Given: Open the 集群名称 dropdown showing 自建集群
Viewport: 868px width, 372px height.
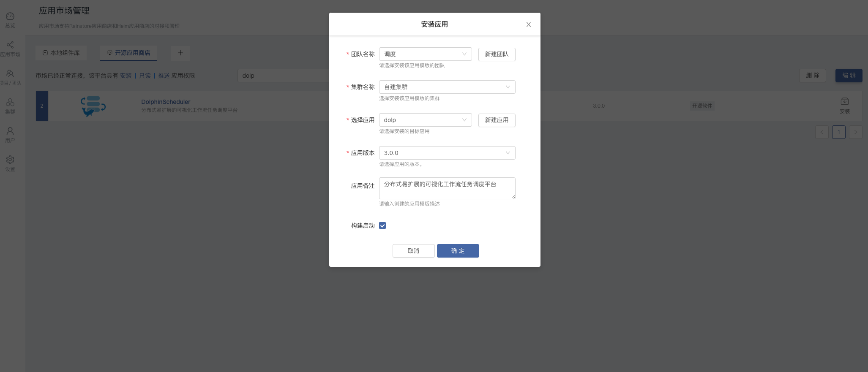Looking at the screenshot, I should click(447, 87).
